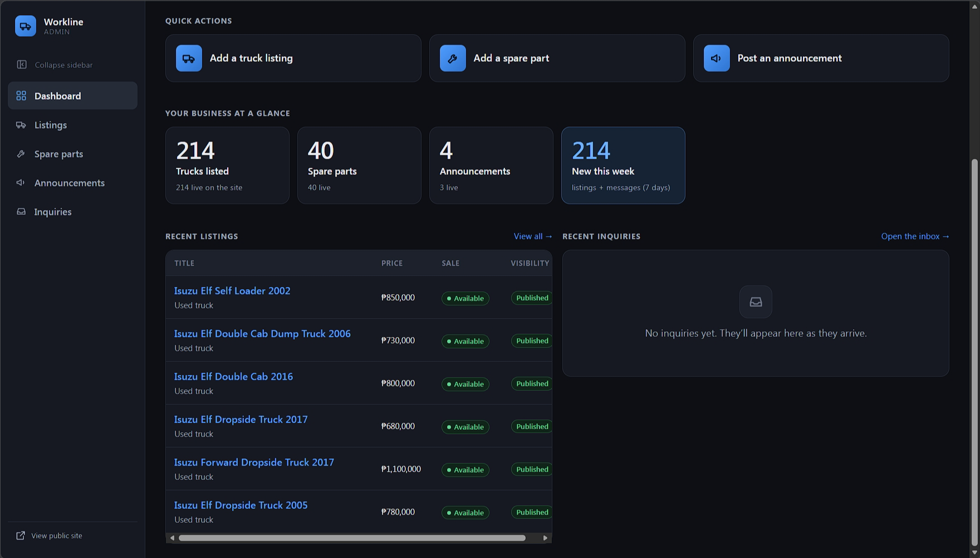Click Published badge for Isuzu Elf Dropside Truck 2017

[x=532, y=427]
